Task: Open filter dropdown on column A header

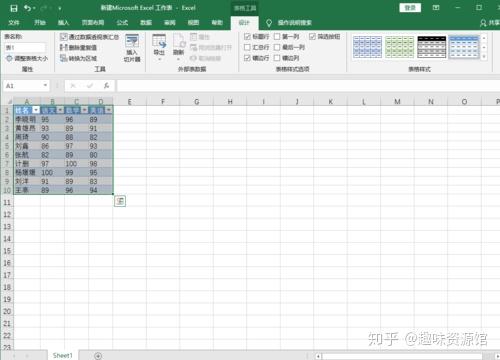Action: point(36,110)
